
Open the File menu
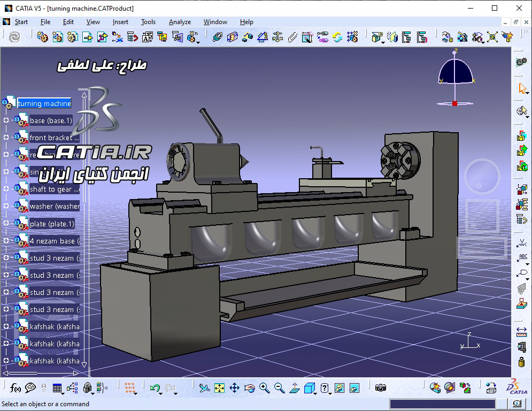[45, 22]
